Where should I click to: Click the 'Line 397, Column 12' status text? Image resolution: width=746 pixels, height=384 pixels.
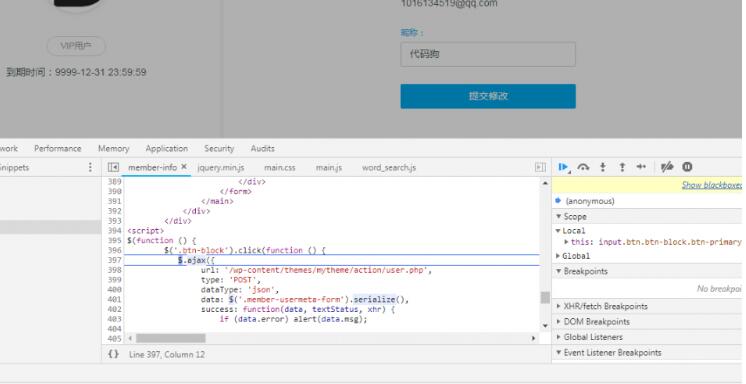[167, 354]
